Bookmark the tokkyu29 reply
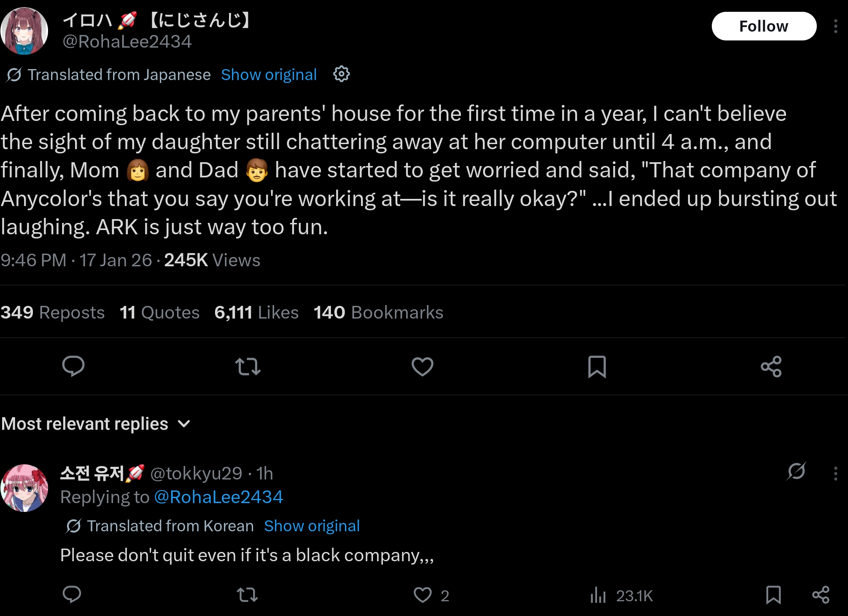 point(773,595)
